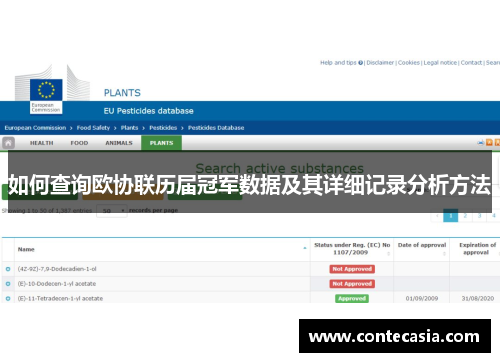Open the Legal notice link

pyautogui.click(x=440, y=63)
